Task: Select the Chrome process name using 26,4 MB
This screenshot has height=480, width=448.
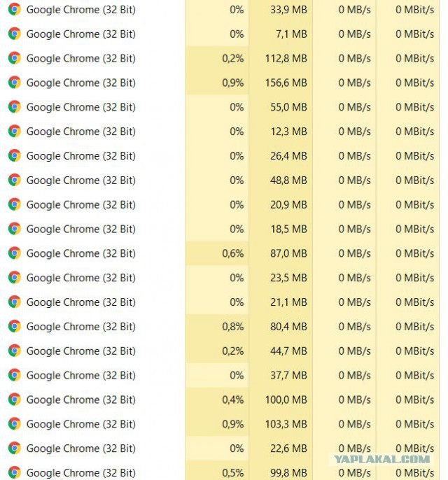Action: [80, 156]
